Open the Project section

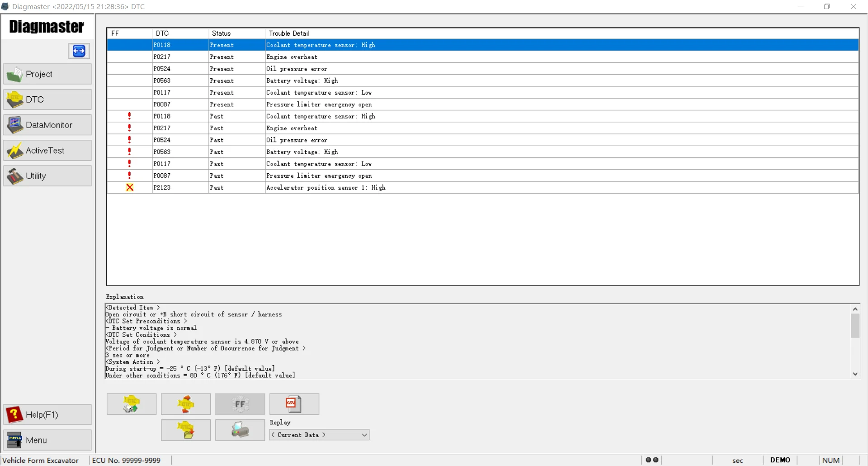pyautogui.click(x=47, y=74)
